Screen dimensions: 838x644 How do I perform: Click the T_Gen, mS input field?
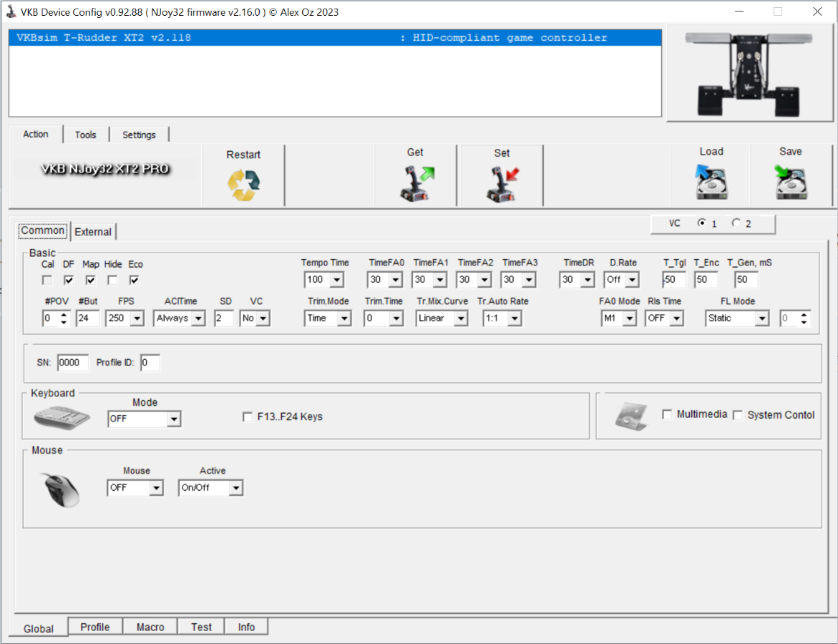point(746,280)
